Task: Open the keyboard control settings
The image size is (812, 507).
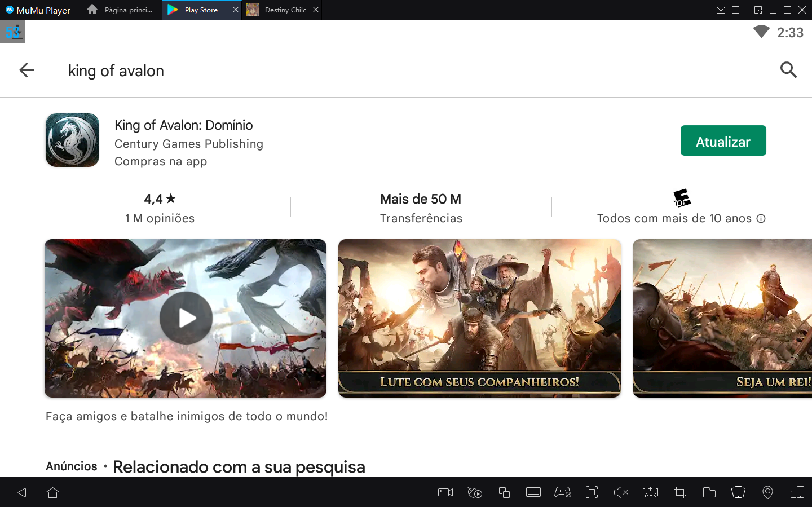Action: [x=533, y=492]
